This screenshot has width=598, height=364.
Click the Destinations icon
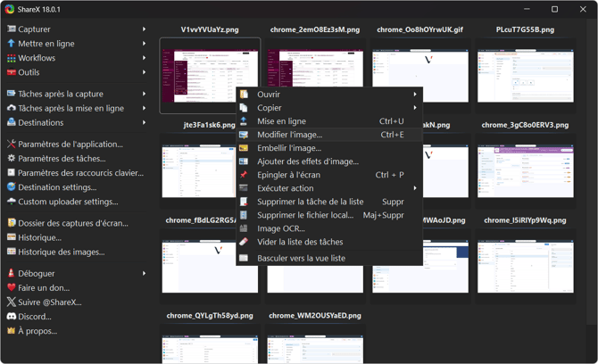12,122
